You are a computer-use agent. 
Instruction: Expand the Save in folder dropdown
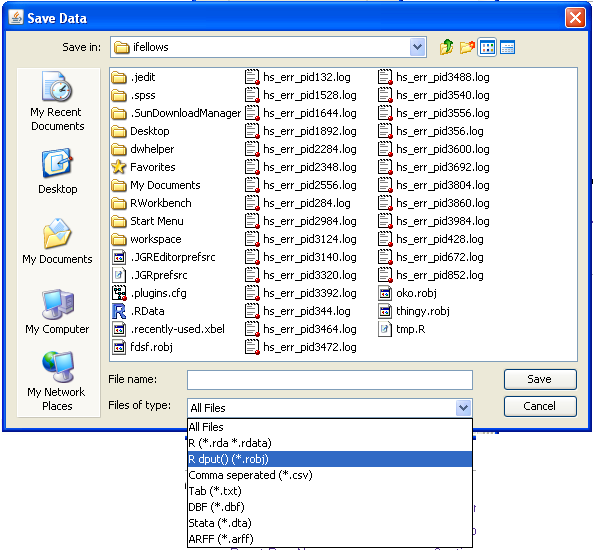418,47
